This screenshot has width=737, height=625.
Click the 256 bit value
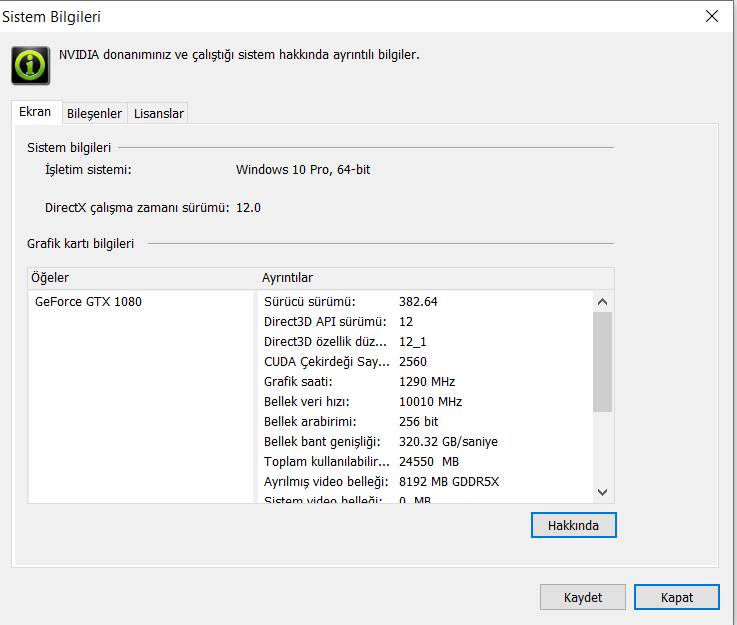pos(418,422)
